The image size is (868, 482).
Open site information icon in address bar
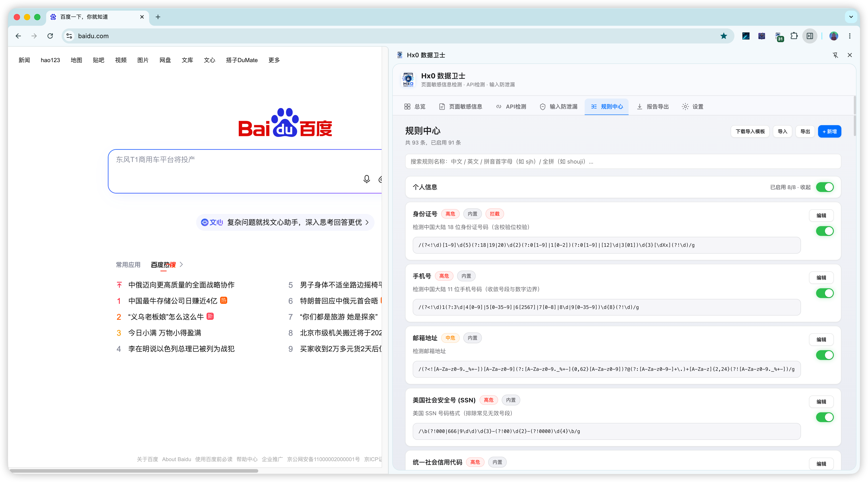click(69, 36)
